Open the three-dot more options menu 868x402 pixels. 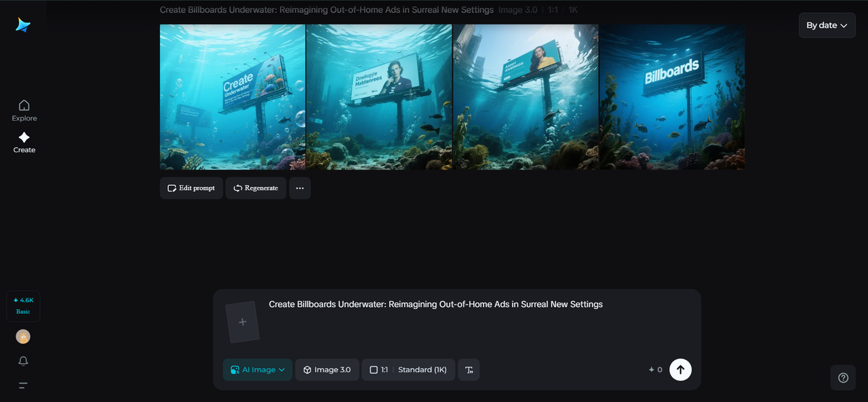pos(300,188)
